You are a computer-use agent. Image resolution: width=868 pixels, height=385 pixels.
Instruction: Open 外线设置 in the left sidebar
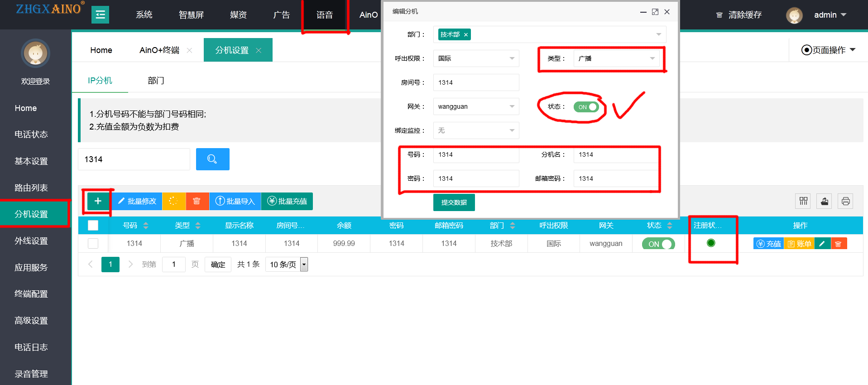(x=31, y=241)
